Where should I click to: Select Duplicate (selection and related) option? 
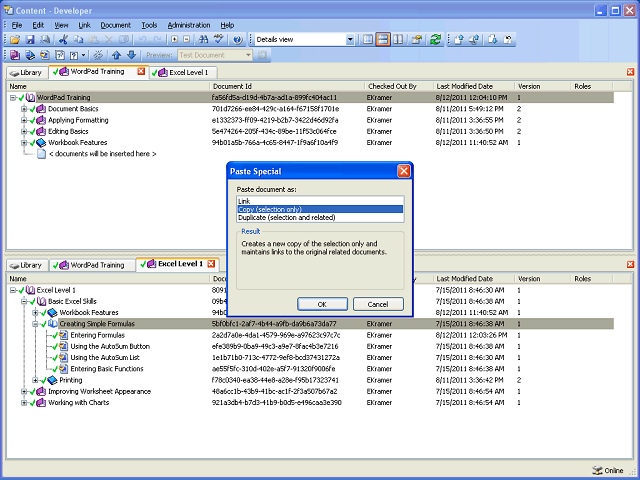click(320, 218)
